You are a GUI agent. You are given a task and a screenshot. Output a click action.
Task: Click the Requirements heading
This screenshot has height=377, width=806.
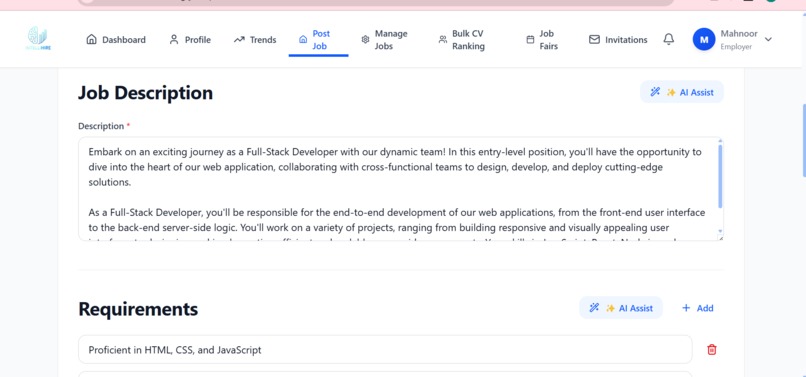coord(138,309)
